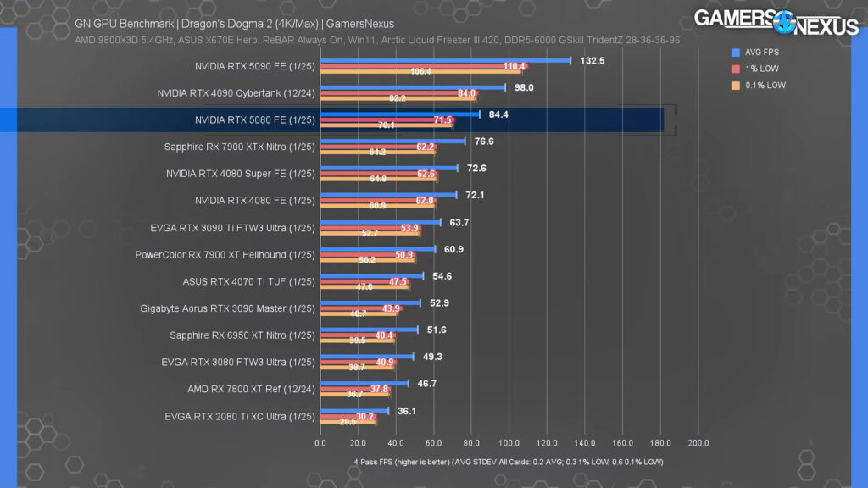868x488 pixels.
Task: Click the "84.4" average FPS value
Action: point(498,114)
